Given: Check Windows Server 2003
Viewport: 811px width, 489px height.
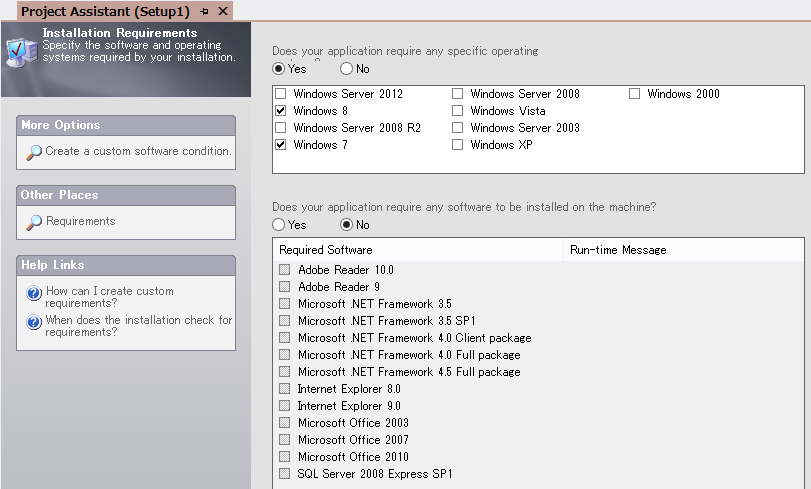Looking at the screenshot, I should [x=457, y=127].
